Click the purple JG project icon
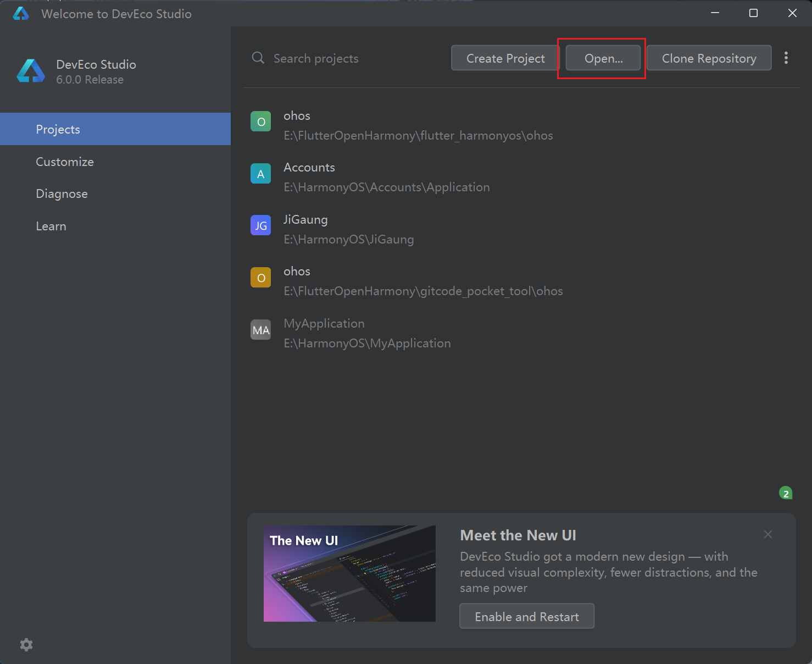Screen dimensions: 812x664 point(261,225)
